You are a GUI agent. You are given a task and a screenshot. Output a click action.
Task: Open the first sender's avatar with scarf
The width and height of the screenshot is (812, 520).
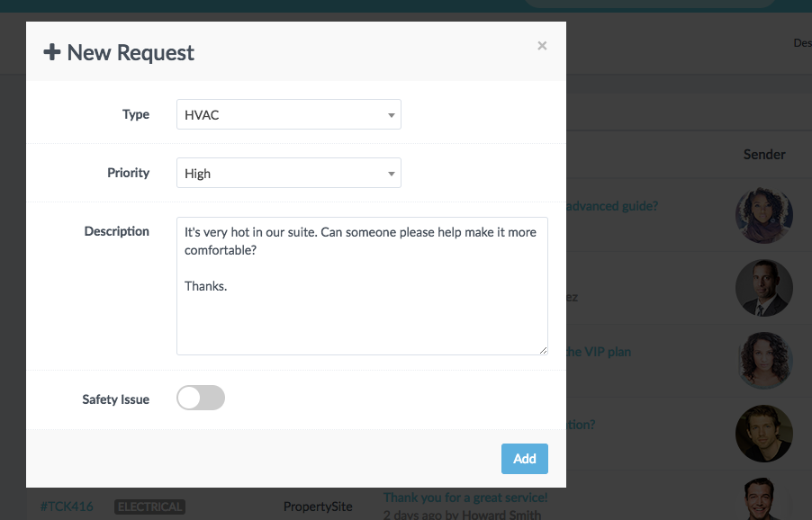[764, 215]
